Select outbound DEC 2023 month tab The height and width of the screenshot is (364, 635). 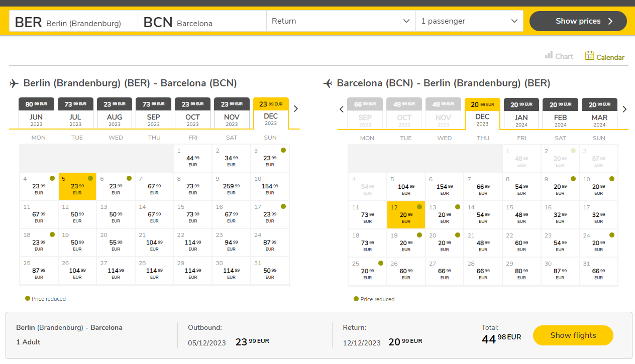pyautogui.click(x=271, y=113)
